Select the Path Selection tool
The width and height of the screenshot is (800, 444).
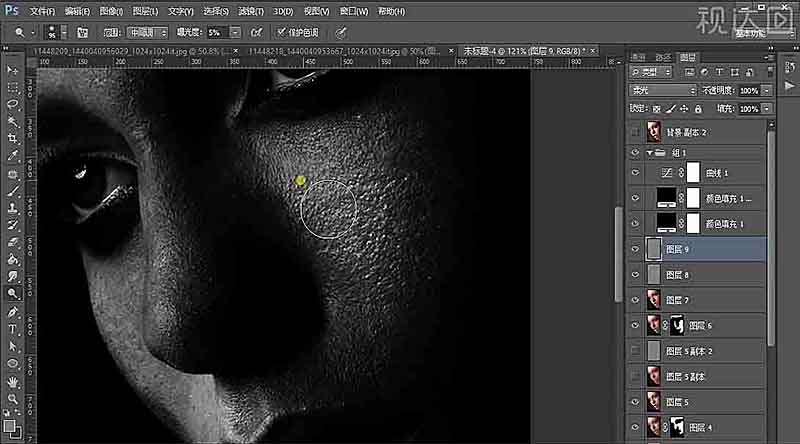coord(13,347)
